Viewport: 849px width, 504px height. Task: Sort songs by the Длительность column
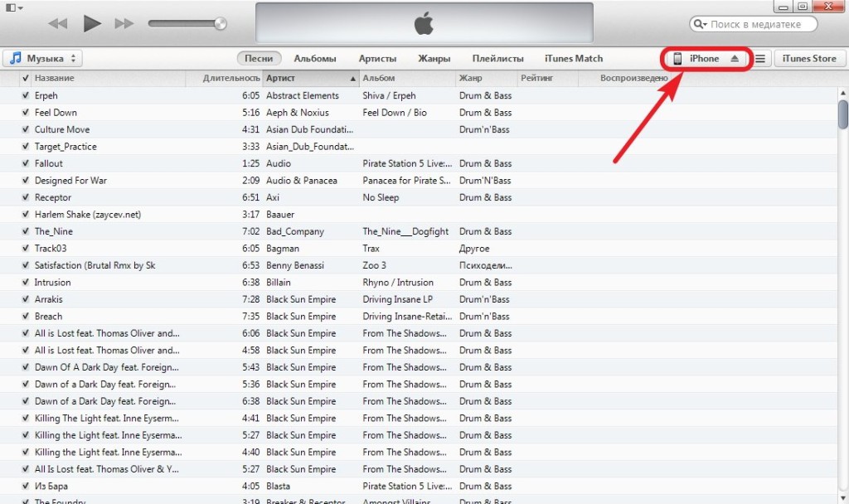click(231, 79)
